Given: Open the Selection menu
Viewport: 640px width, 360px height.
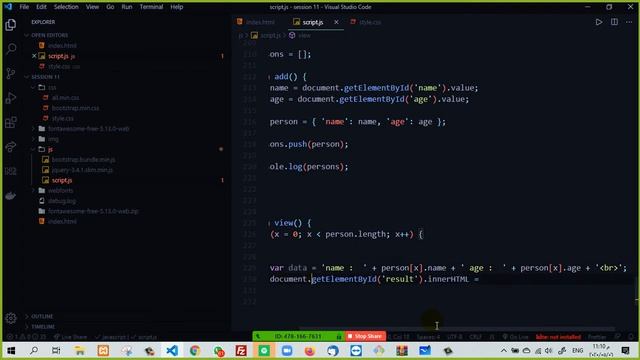Looking at the screenshot, I should (x=66, y=7).
